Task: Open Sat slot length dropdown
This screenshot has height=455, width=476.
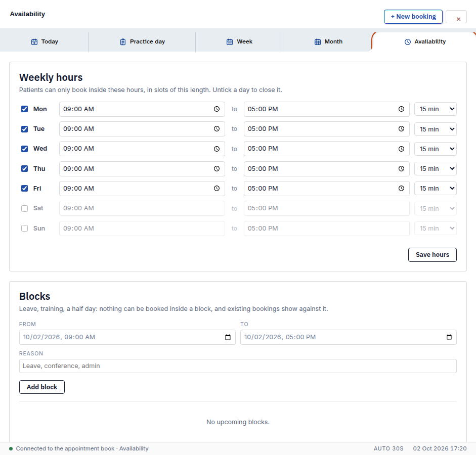Action: click(436, 208)
